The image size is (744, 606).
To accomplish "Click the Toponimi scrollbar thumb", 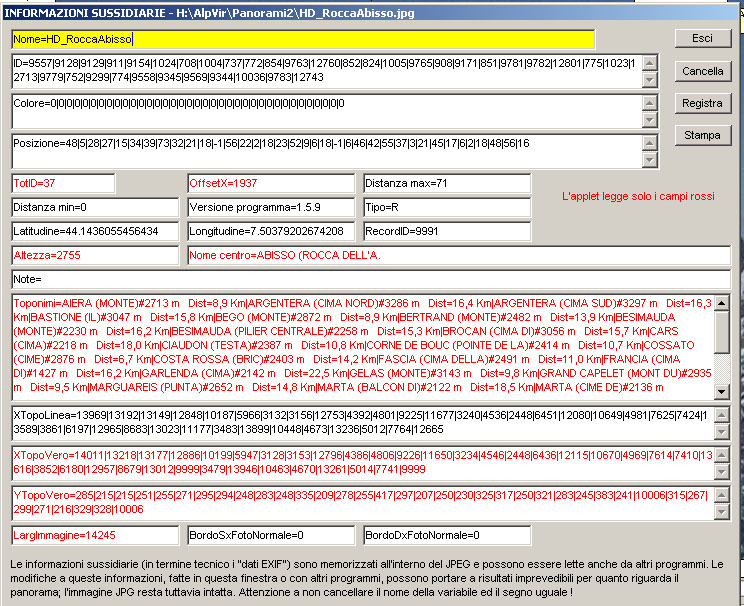I will pyautogui.click(x=722, y=332).
